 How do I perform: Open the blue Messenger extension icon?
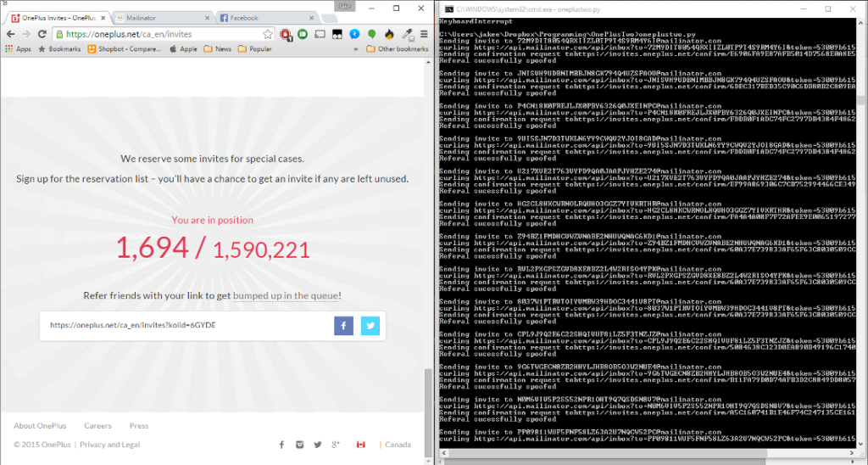coord(354,34)
